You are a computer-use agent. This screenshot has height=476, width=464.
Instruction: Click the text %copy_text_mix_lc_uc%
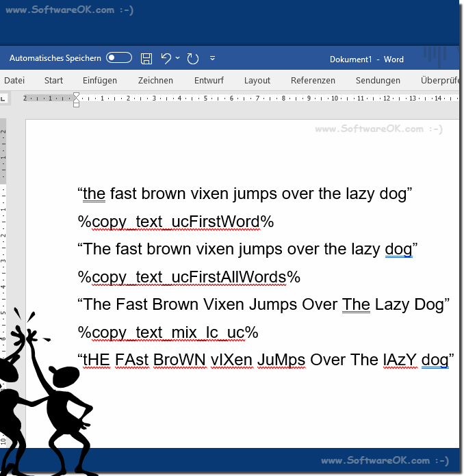pyautogui.click(x=168, y=332)
